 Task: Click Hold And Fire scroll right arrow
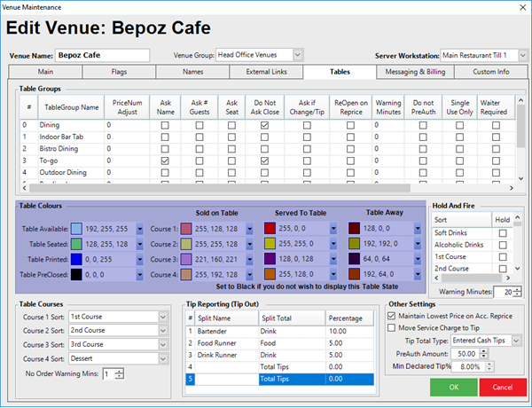pos(508,278)
